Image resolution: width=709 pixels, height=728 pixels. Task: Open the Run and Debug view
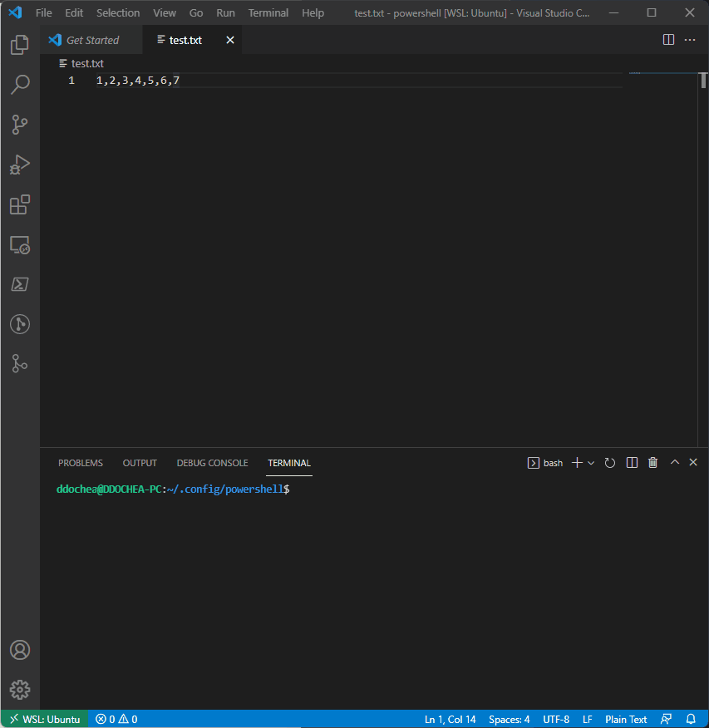coord(20,165)
